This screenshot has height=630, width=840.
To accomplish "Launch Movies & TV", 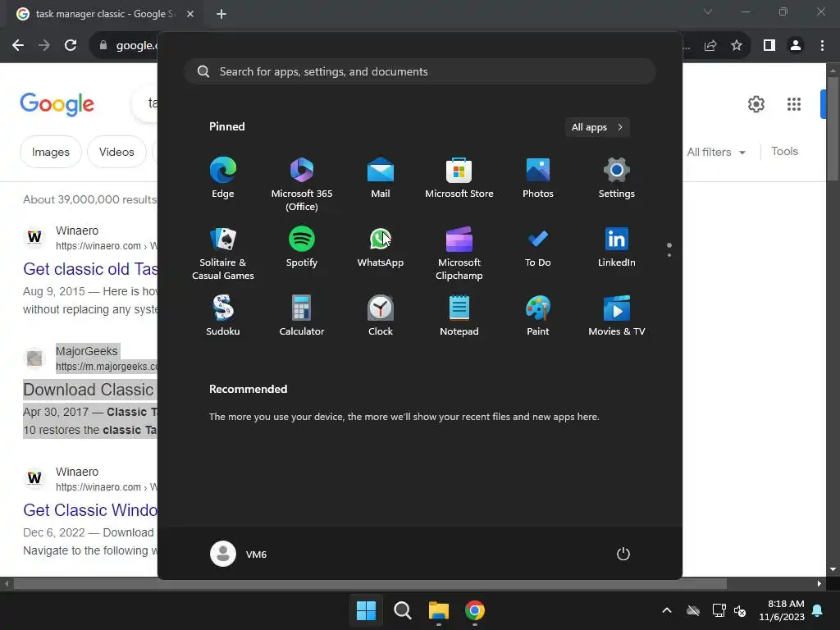I will (x=617, y=316).
